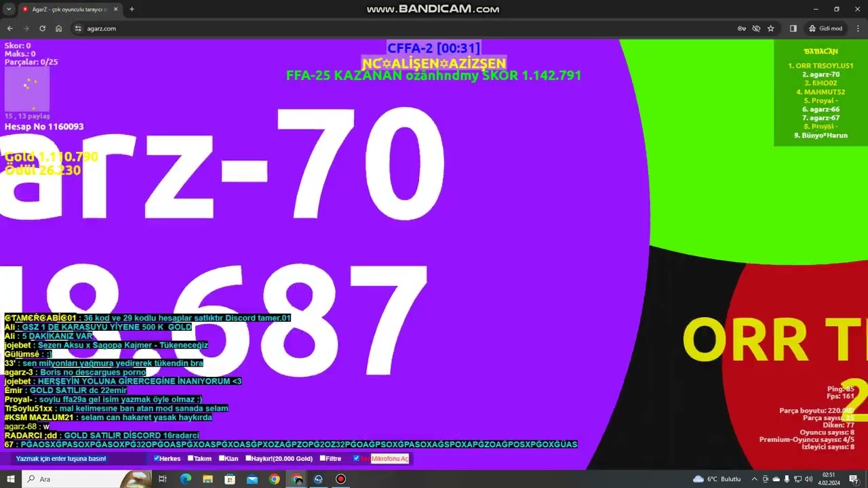
Task: Open the weather widget 6°C Bulutlu
Action: [717, 479]
